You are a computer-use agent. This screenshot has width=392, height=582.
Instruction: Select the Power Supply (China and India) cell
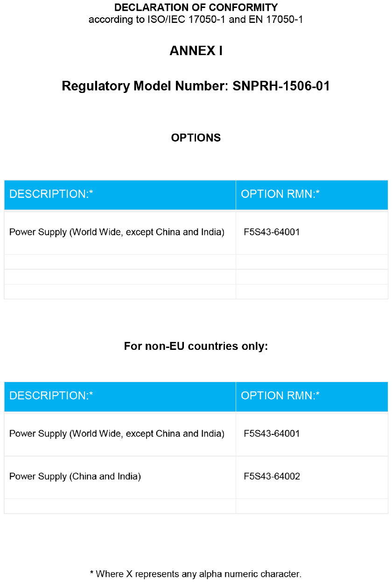75,477
